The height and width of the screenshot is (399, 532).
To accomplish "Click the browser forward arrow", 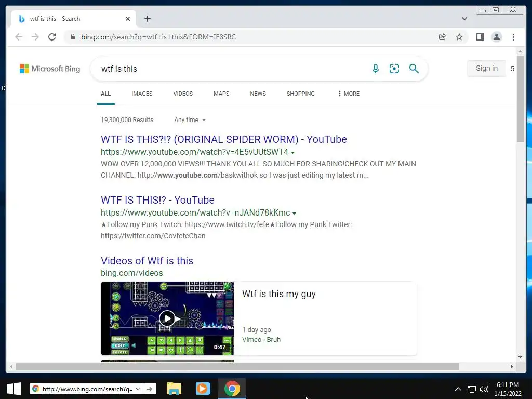I will coord(35,37).
